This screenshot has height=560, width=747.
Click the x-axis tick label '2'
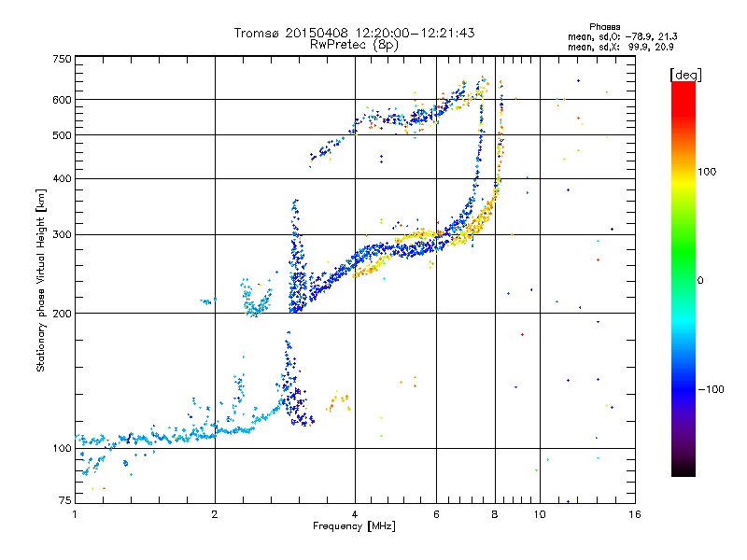(215, 514)
